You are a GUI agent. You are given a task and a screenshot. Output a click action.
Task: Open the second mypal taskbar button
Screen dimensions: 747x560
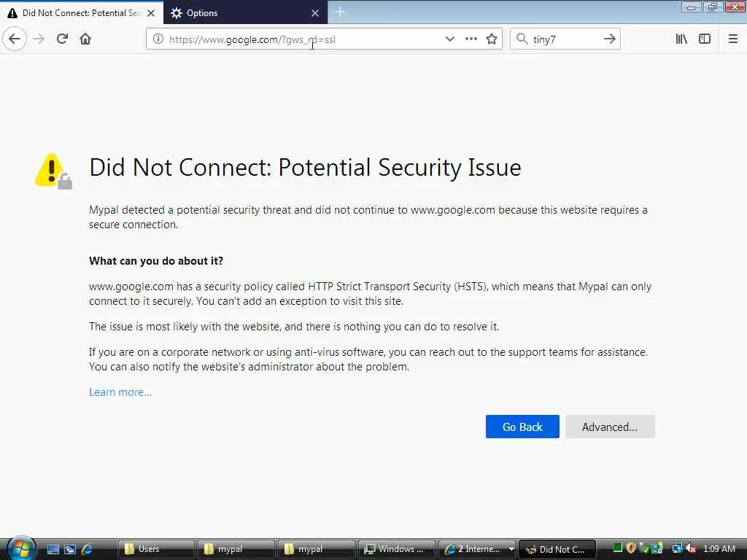tap(317, 549)
